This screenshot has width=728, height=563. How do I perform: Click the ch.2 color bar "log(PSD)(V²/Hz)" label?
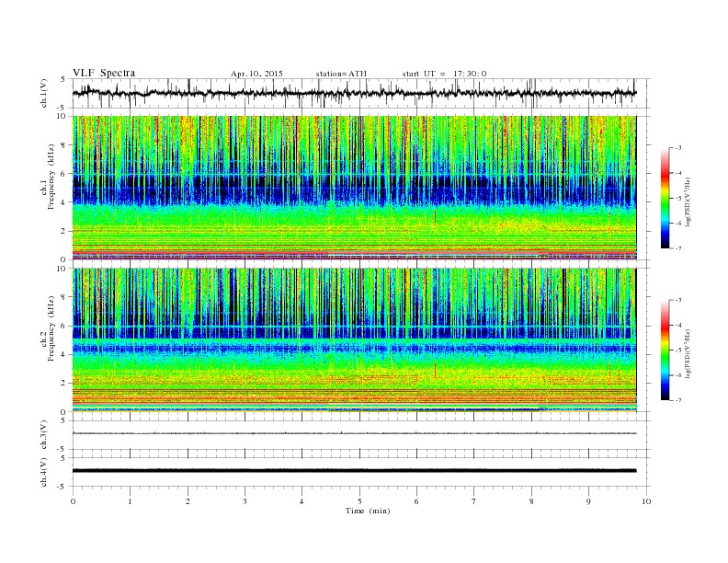pos(688,353)
